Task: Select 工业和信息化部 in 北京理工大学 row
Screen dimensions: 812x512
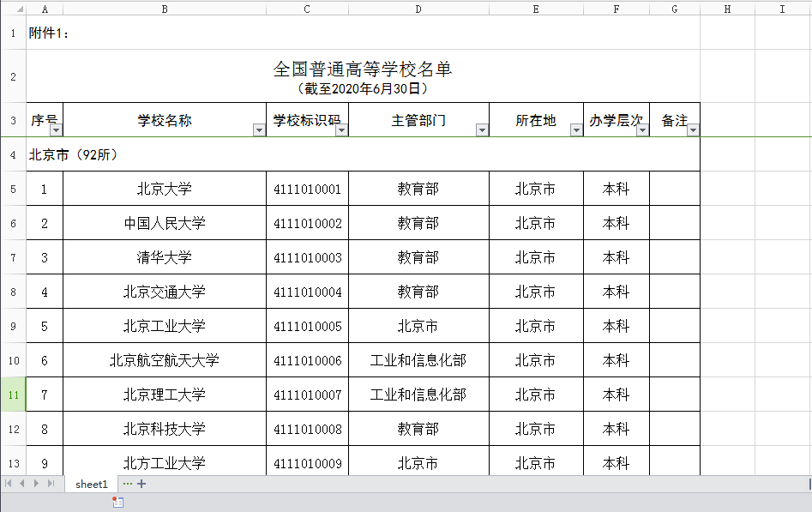Action: (x=418, y=395)
